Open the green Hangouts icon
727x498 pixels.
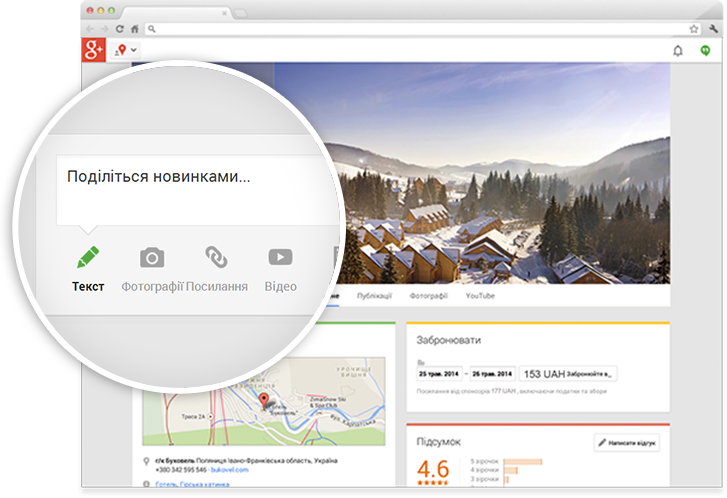[x=705, y=50]
